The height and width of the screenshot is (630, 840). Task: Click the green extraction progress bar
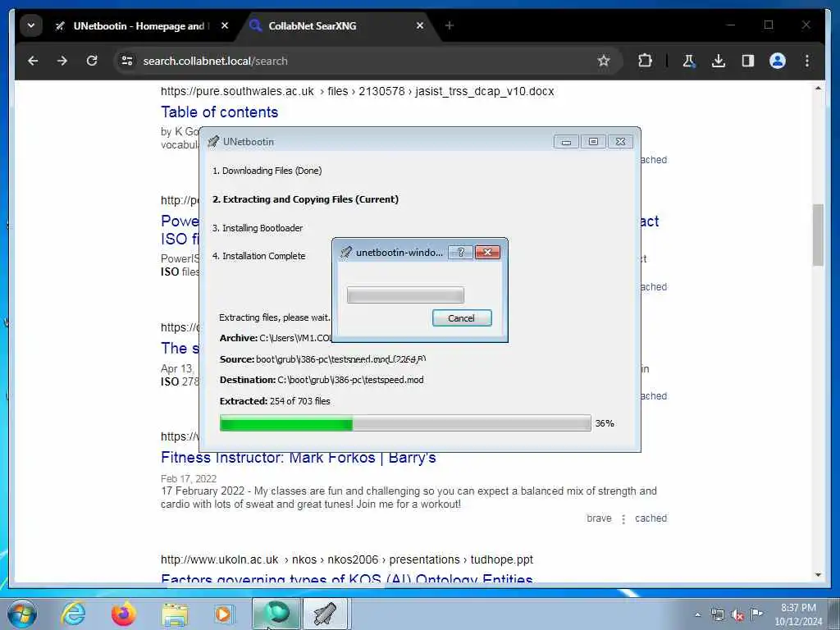tap(405, 423)
